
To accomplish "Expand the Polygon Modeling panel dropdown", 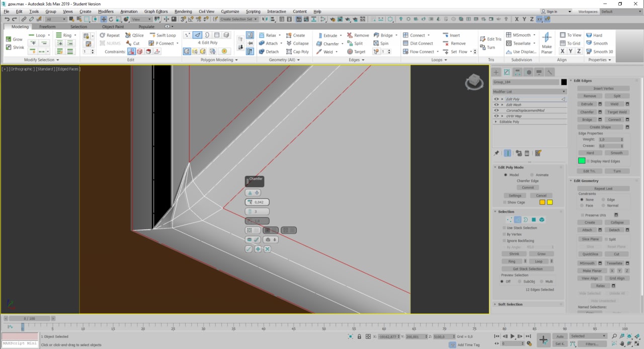I will click(220, 60).
